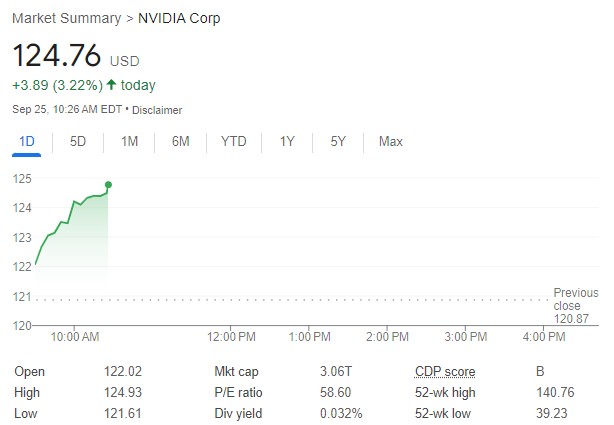
Task: Click the 124.76 current price
Action: tap(57, 56)
